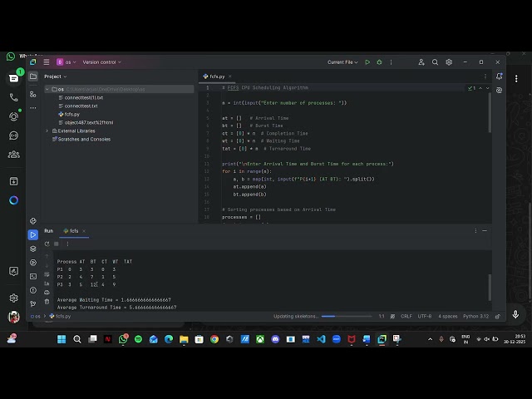
Task: Hide the Run tool window minimize button
Action: coord(485,231)
